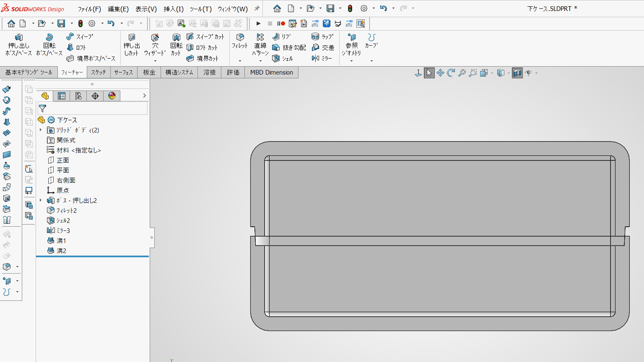Image resolution: width=644 pixels, height=362 pixels.
Task: Open the 表示(V) menu
Action: [x=146, y=9]
